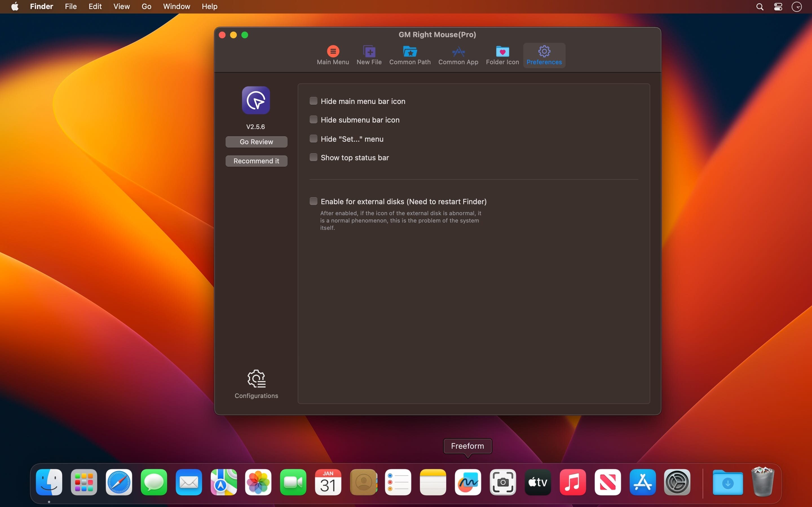Click the Recommend it button
Image resolution: width=812 pixels, height=507 pixels.
256,161
